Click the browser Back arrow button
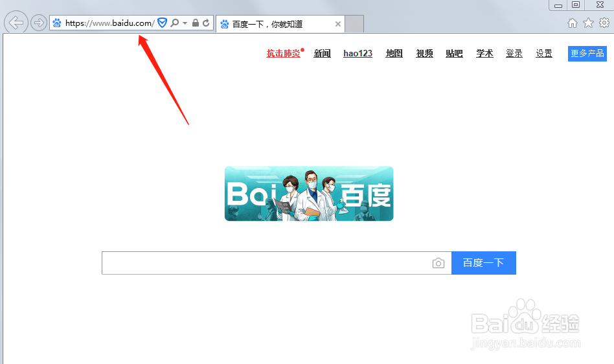The height and width of the screenshot is (364, 614). tap(16, 22)
